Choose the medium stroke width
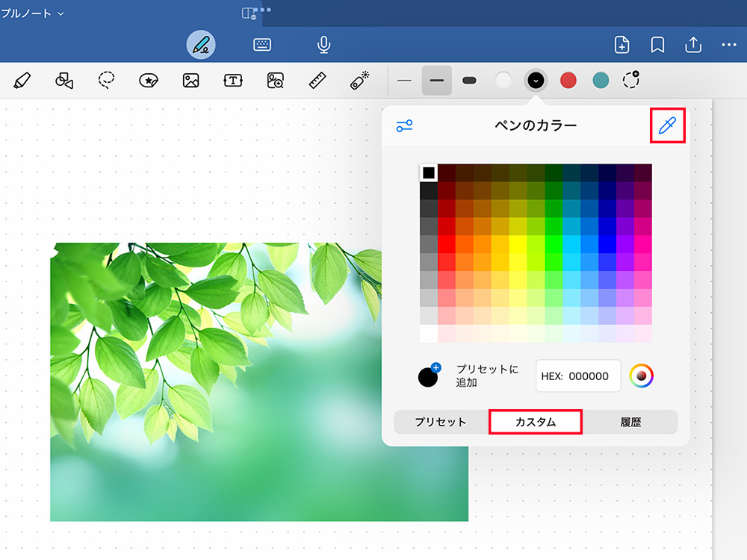 pyautogui.click(x=436, y=81)
